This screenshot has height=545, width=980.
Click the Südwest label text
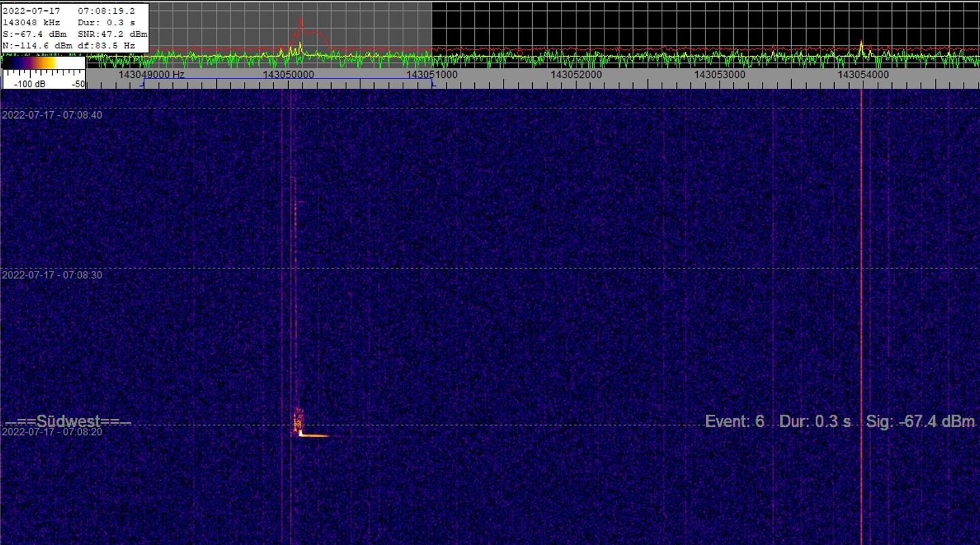click(x=69, y=422)
